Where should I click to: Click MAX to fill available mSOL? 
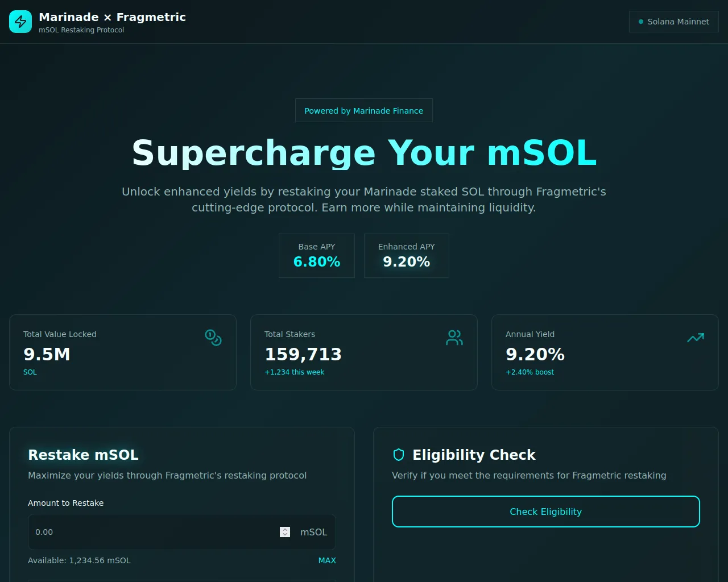click(x=327, y=560)
